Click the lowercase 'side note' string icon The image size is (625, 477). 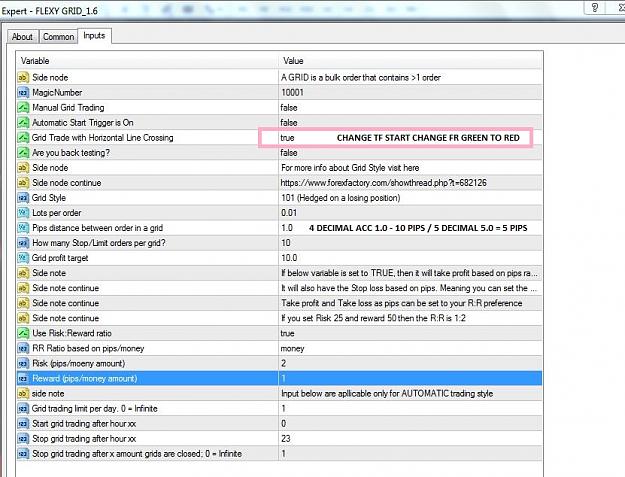pos(23,393)
